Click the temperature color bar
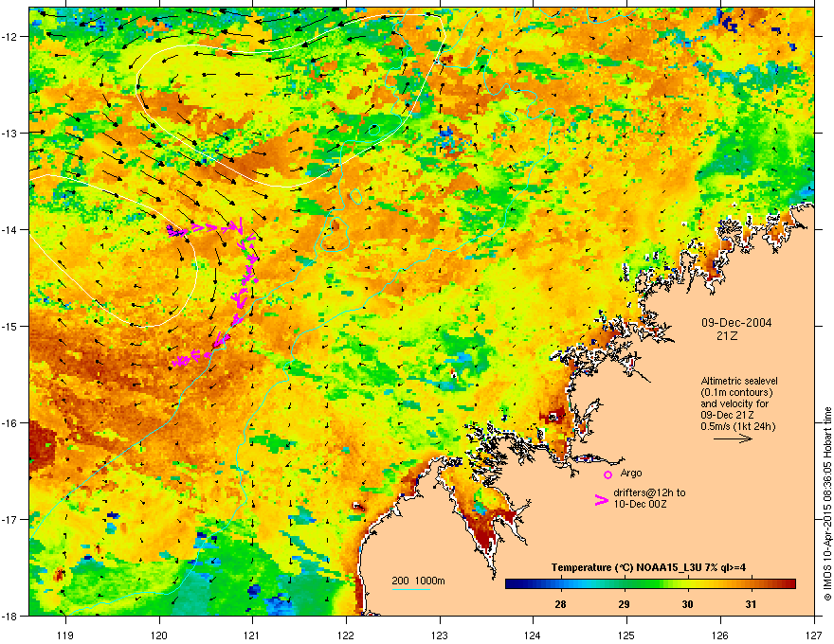This screenshot has height=644, width=834. point(650,584)
